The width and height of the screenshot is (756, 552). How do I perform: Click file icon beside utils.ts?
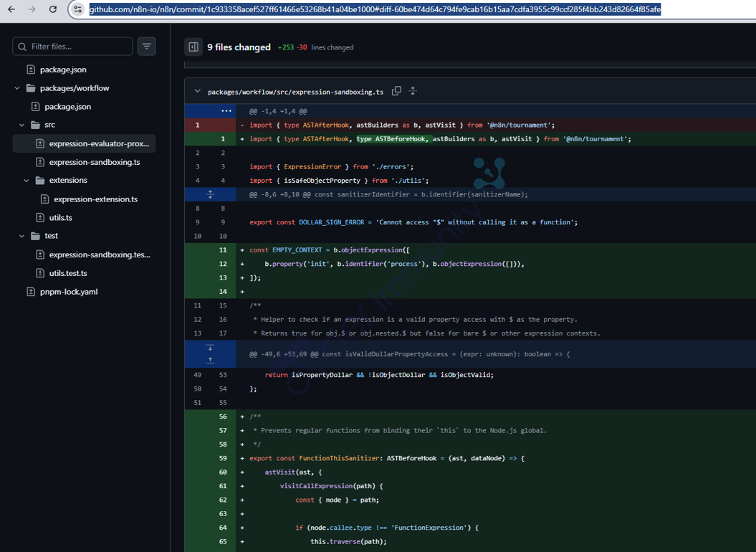[41, 218]
